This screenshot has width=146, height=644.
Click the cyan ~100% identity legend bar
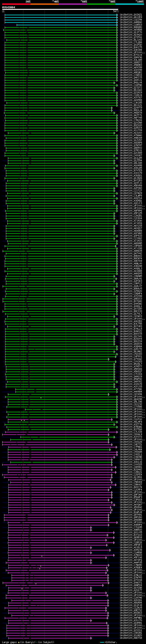coord(130,4)
